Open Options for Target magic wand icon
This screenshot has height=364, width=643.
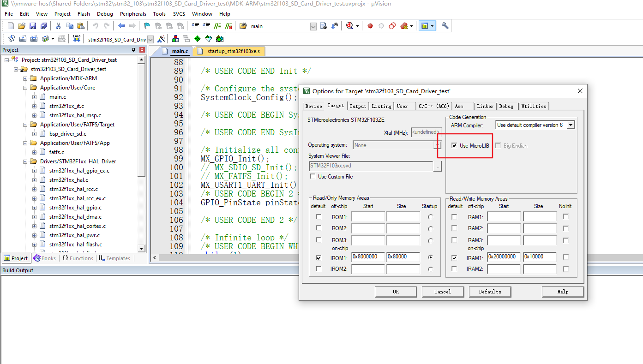[161, 39]
